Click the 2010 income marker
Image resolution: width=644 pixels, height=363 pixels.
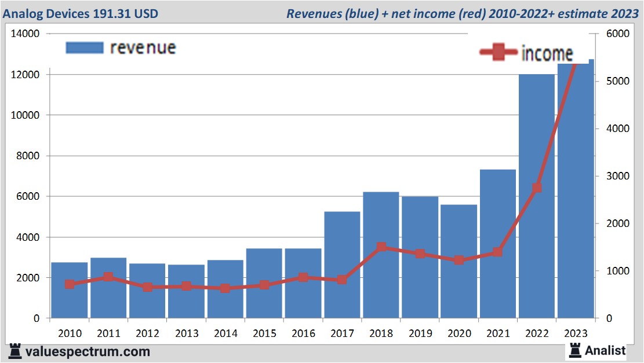pyautogui.click(x=70, y=284)
